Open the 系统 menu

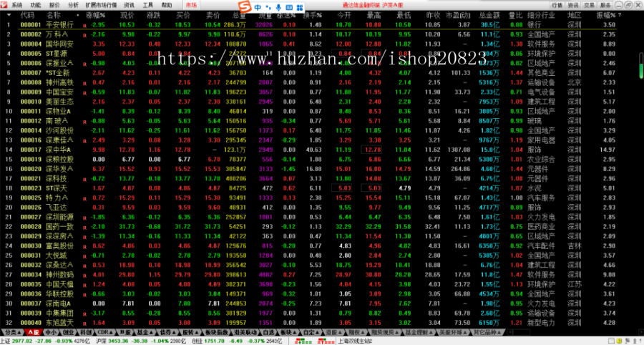point(17,5)
